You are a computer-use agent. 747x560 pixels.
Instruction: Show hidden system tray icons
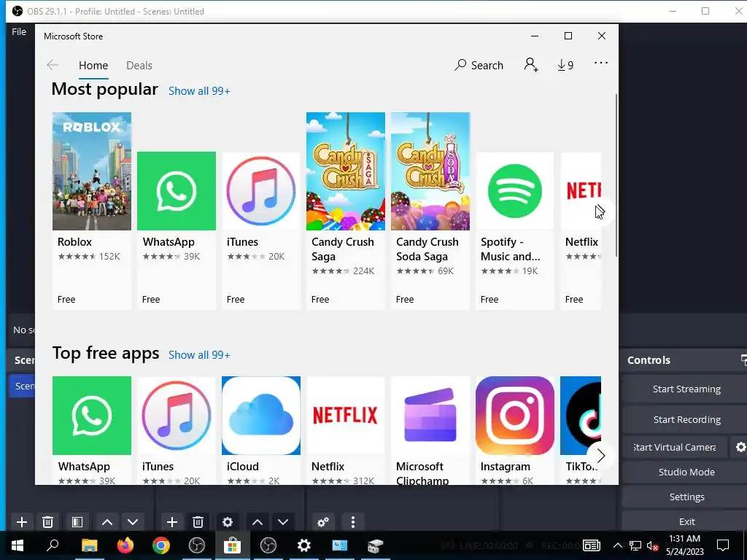(617, 545)
